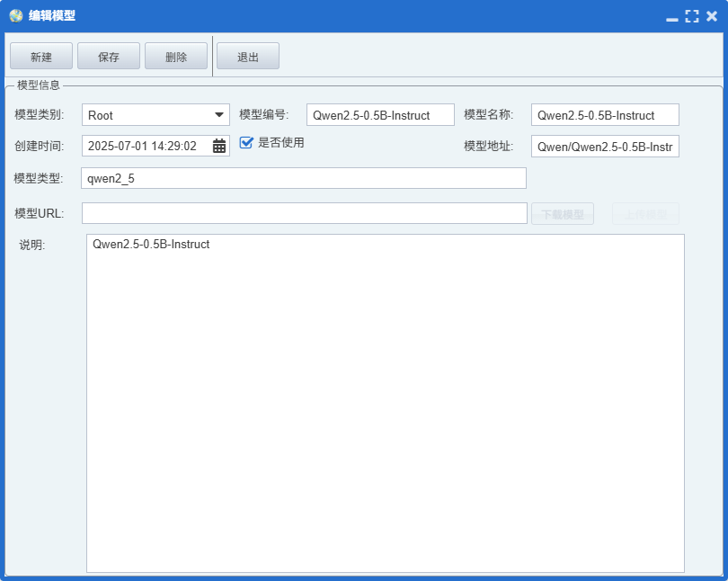
Task: Click the 编辑模型 window title text
Action: tap(52, 16)
